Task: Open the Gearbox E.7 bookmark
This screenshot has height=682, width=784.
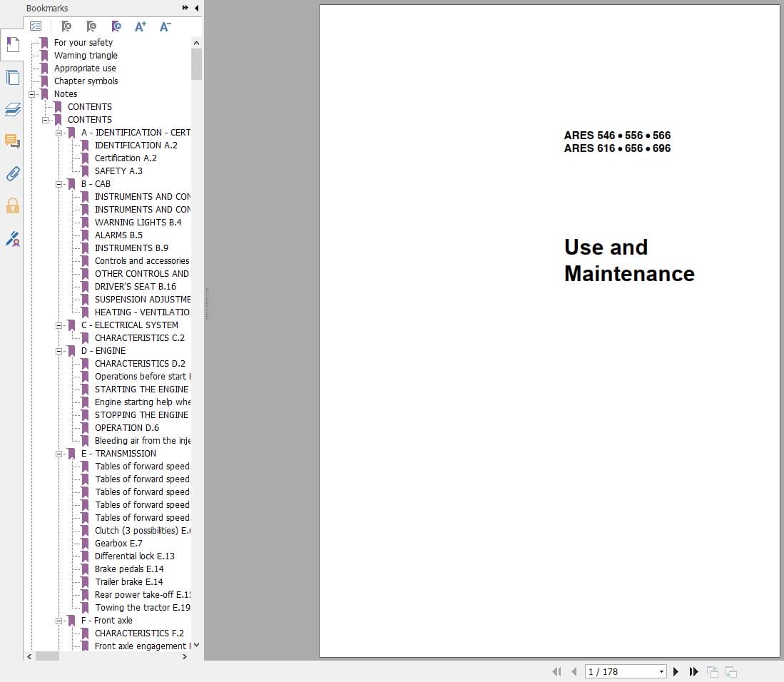Action: coord(118,544)
